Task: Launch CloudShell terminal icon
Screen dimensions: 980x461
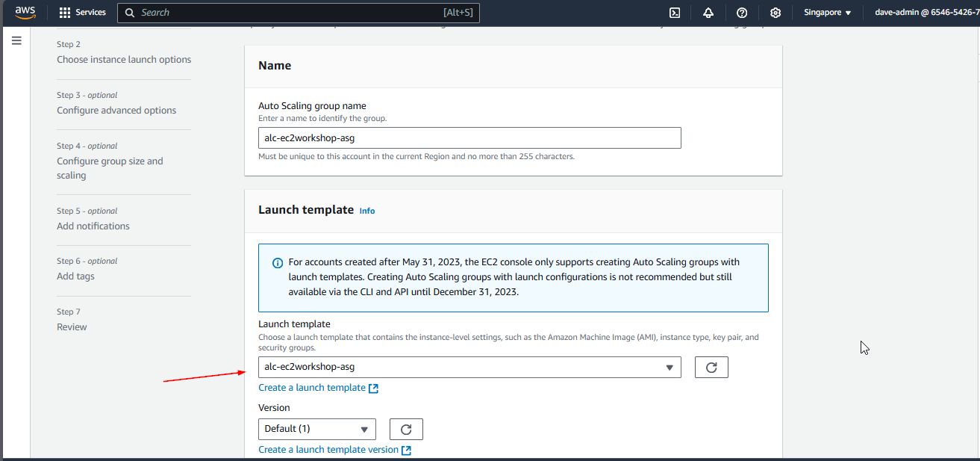Action: point(674,13)
